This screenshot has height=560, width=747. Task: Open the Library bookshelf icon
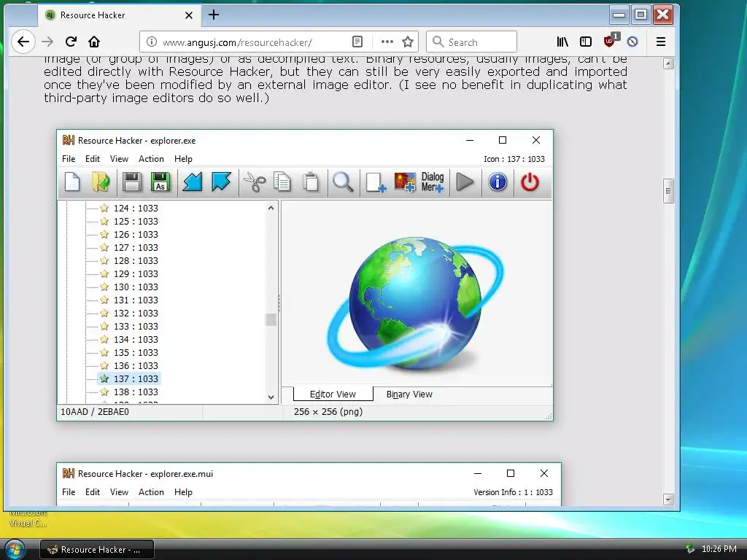[562, 42]
